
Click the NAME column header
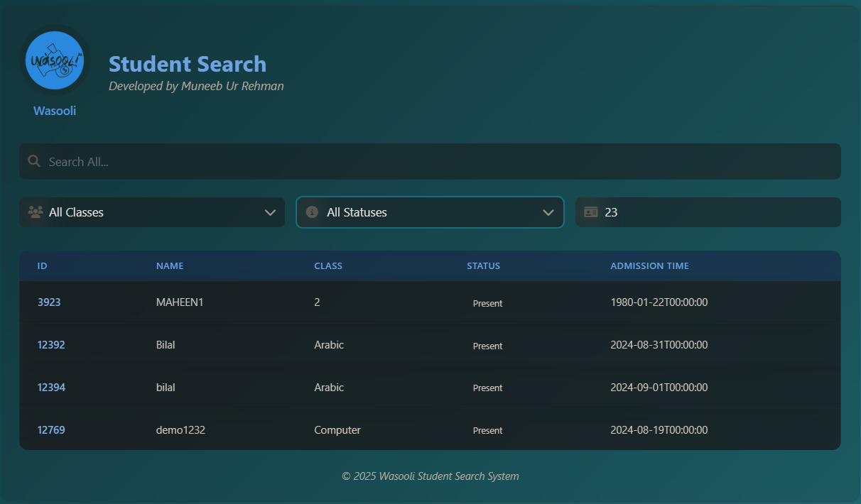[170, 266]
